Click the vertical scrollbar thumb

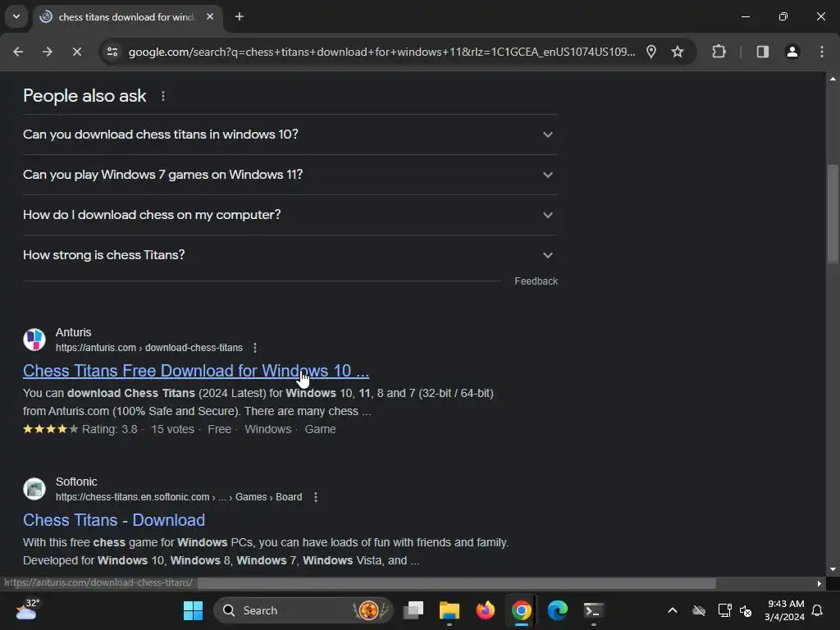pyautogui.click(x=833, y=214)
